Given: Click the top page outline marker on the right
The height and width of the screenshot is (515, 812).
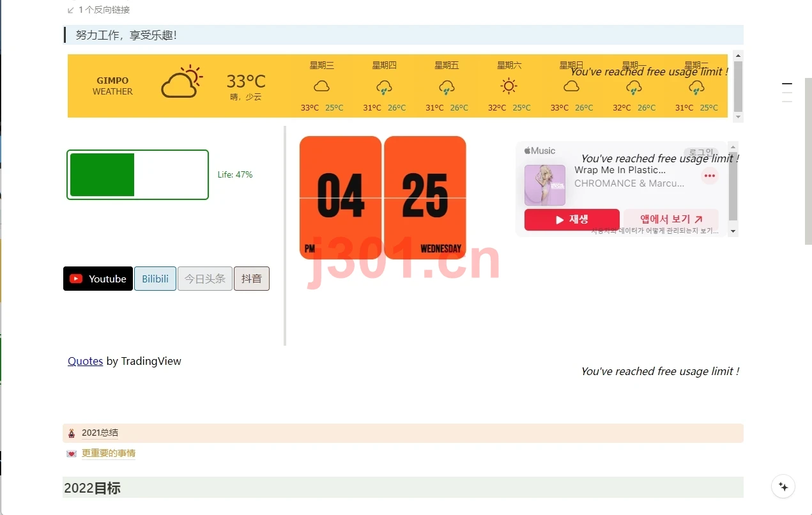Looking at the screenshot, I should pyautogui.click(x=787, y=84).
